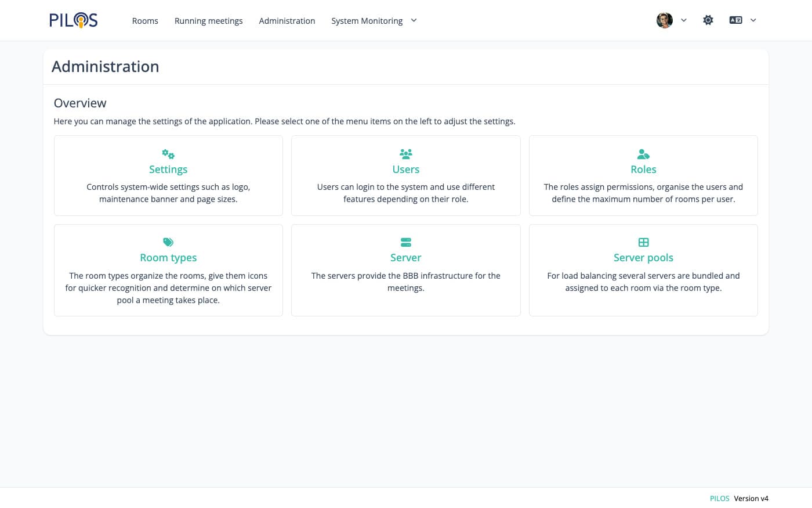The width and height of the screenshot is (812, 508).
Task: Expand the System Monitoring dropdown chevron
Action: (414, 20)
